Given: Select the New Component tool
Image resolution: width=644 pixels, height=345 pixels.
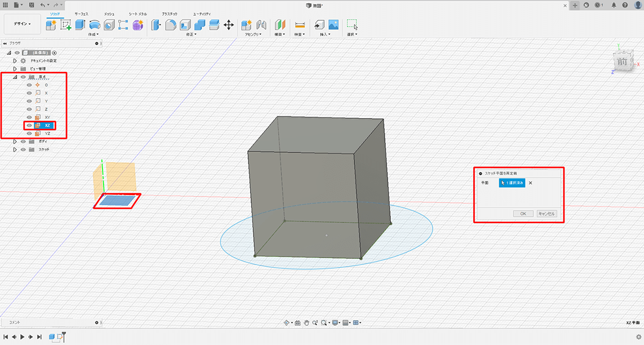Looking at the screenshot, I should tap(52, 24).
